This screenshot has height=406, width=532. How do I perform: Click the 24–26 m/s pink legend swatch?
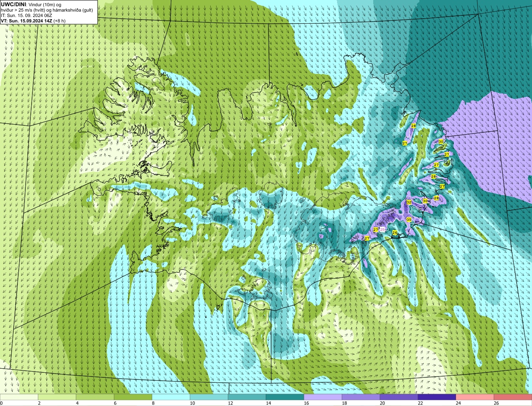click(x=475, y=397)
